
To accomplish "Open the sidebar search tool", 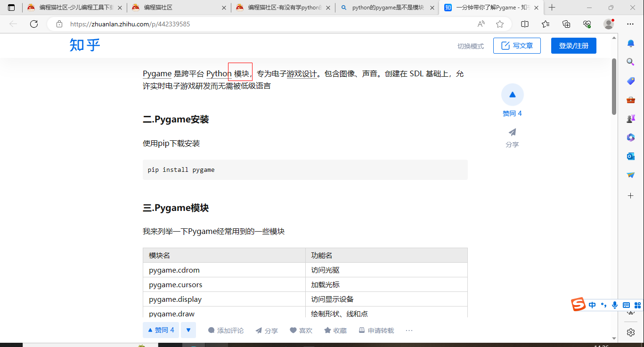I will click(x=631, y=62).
